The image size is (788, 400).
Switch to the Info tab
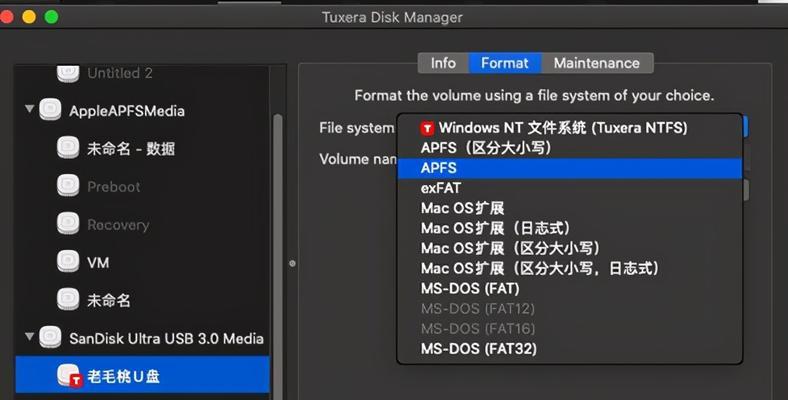pyautogui.click(x=443, y=63)
